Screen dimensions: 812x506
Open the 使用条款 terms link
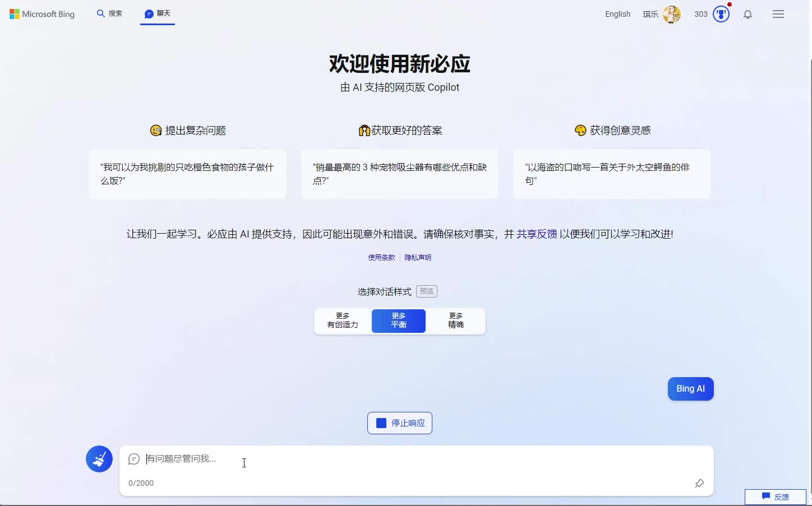coord(381,258)
